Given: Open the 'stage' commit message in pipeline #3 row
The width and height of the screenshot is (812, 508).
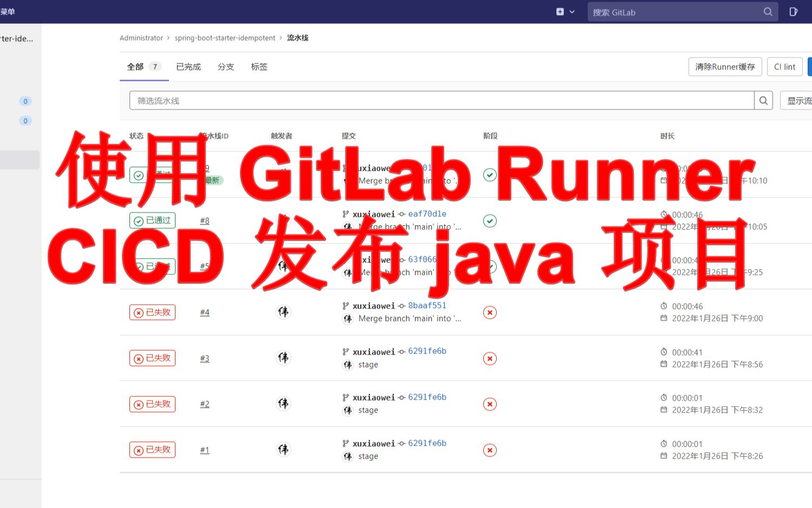Looking at the screenshot, I should coord(368,365).
